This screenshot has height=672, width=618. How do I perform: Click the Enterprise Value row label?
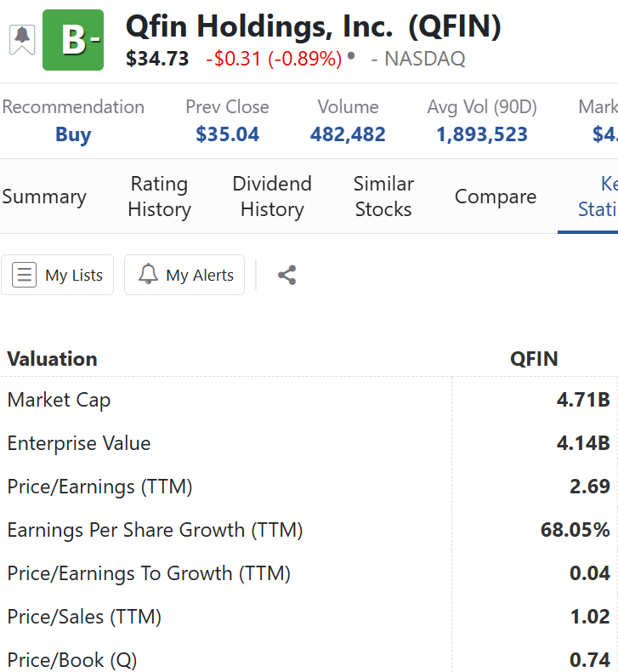click(x=79, y=443)
